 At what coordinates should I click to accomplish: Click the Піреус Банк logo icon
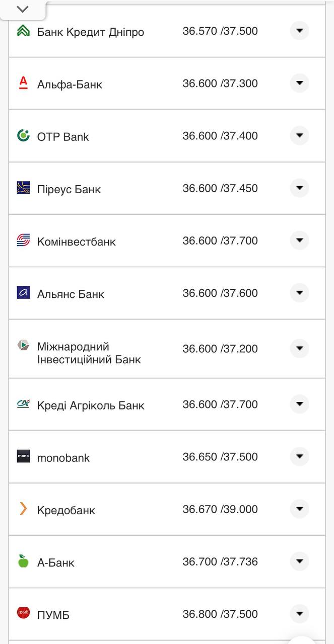tap(23, 188)
